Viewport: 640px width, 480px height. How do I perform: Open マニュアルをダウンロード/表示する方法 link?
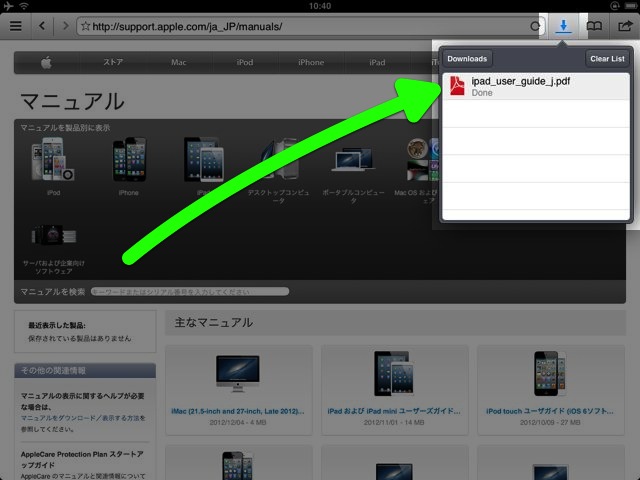click(83, 418)
